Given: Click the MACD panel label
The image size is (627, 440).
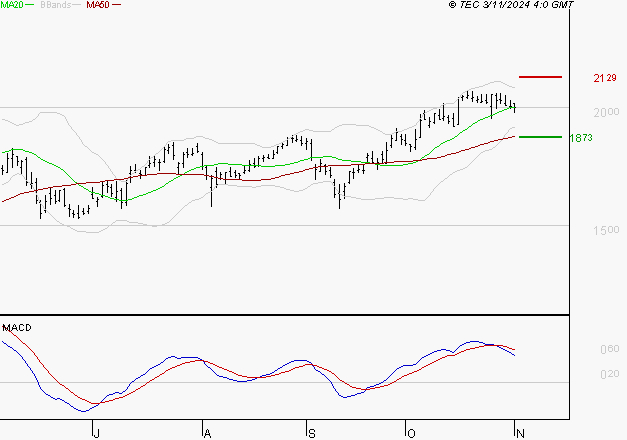Looking at the screenshot, I should point(17,328).
